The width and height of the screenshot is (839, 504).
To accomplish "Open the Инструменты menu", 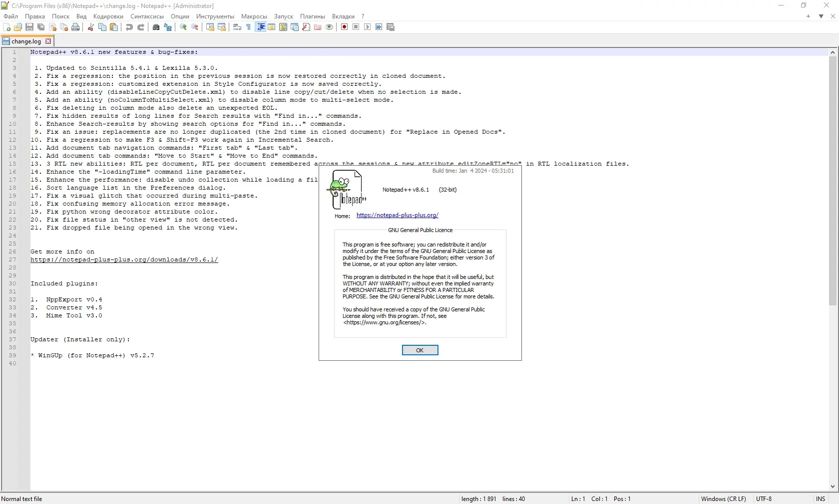I will (215, 16).
